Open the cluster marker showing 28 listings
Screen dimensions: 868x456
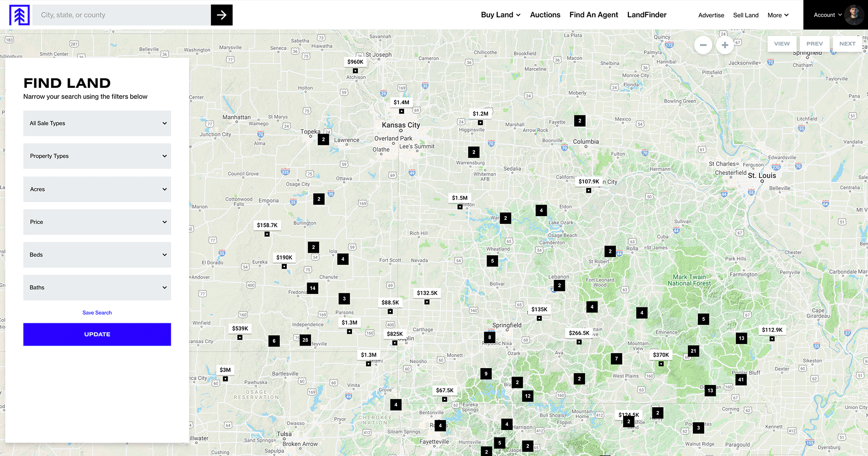(305, 340)
